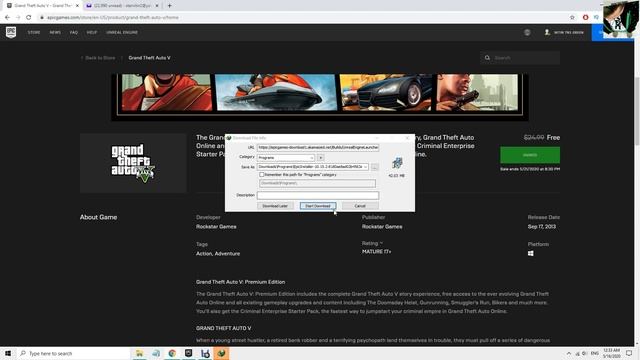Enable remember path for Programs category

[262, 175]
